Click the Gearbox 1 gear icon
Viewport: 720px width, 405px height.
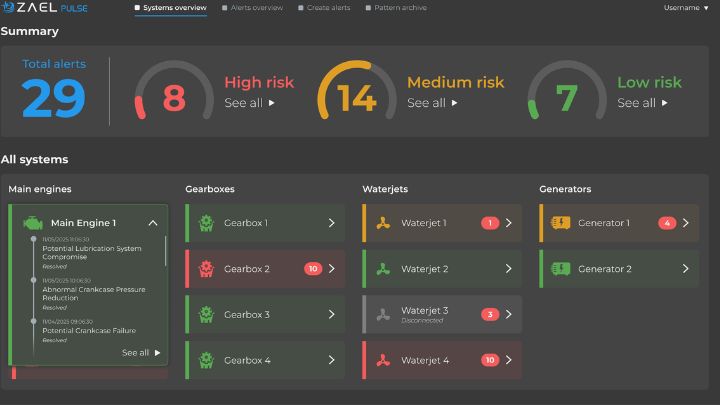coord(207,223)
